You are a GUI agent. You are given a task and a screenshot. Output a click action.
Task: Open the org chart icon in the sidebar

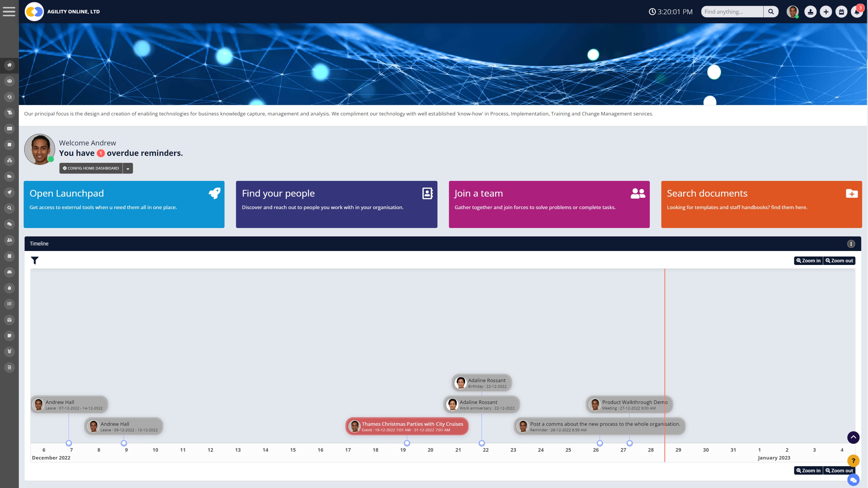(x=9, y=161)
